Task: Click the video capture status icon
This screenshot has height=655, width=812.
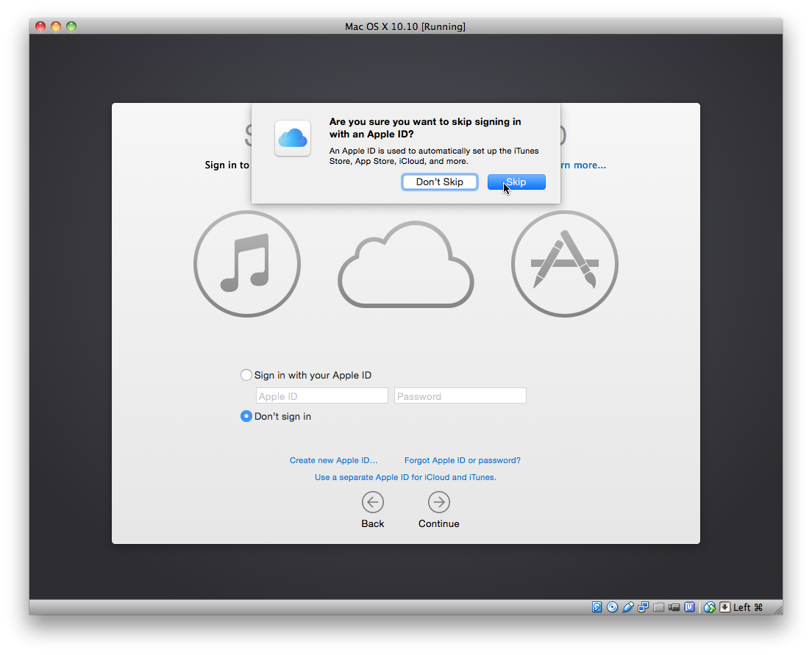Action: pos(674,607)
